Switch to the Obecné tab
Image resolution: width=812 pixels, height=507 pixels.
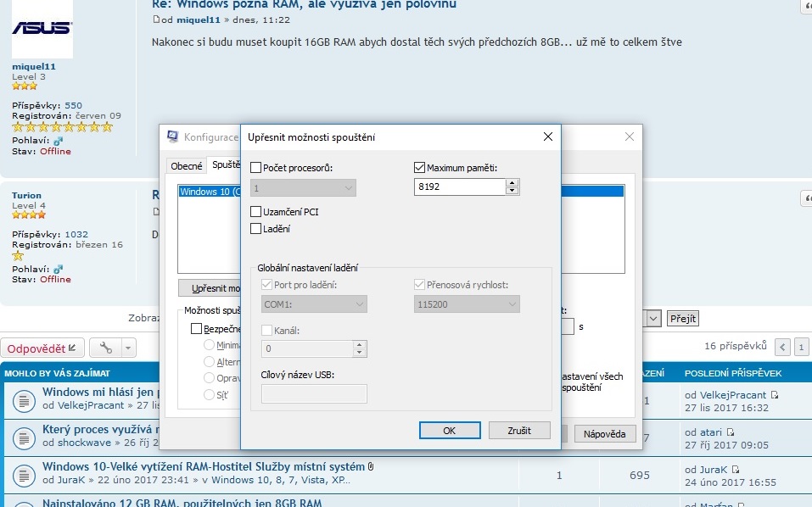tap(187, 166)
